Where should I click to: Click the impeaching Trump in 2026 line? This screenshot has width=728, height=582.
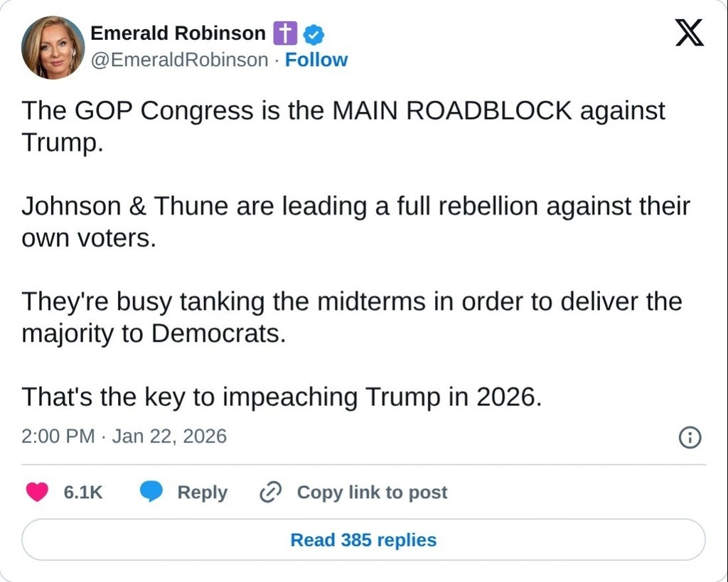point(282,397)
